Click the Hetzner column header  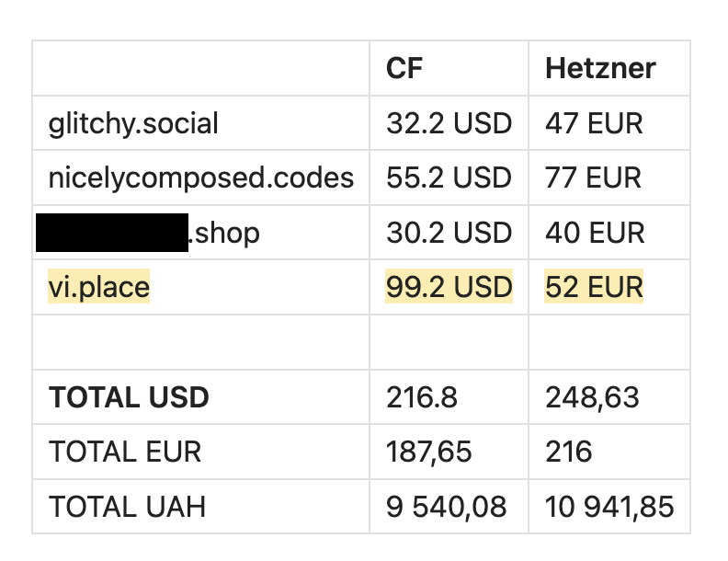coord(600,68)
